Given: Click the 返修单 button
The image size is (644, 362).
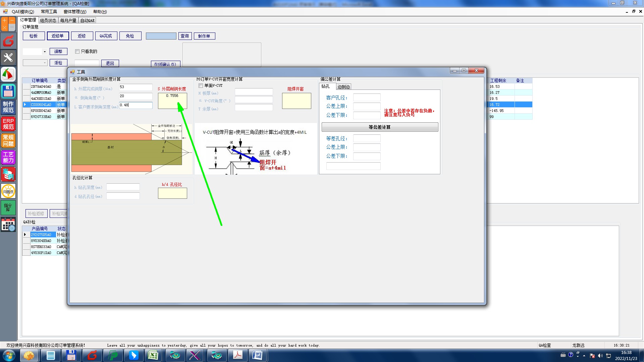Looking at the screenshot, I should 58,36.
